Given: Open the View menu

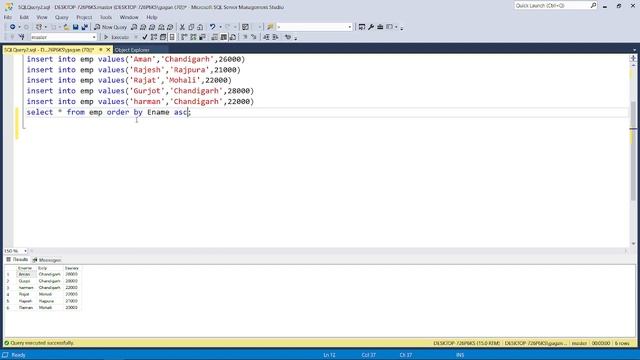Looking at the screenshot, I should pyautogui.click(x=42, y=17).
